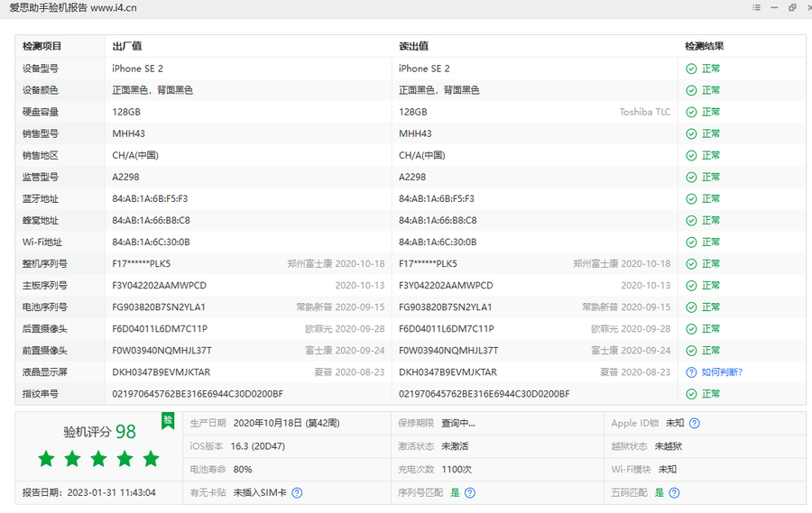Click the 验机评分 98 score
This screenshot has width=812, height=513.
[99, 432]
